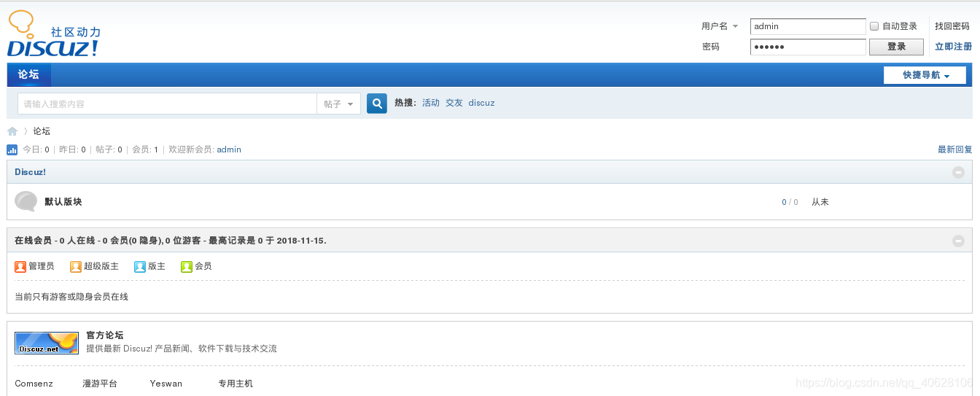Click the 默认版块 speech bubble icon

pos(26,201)
